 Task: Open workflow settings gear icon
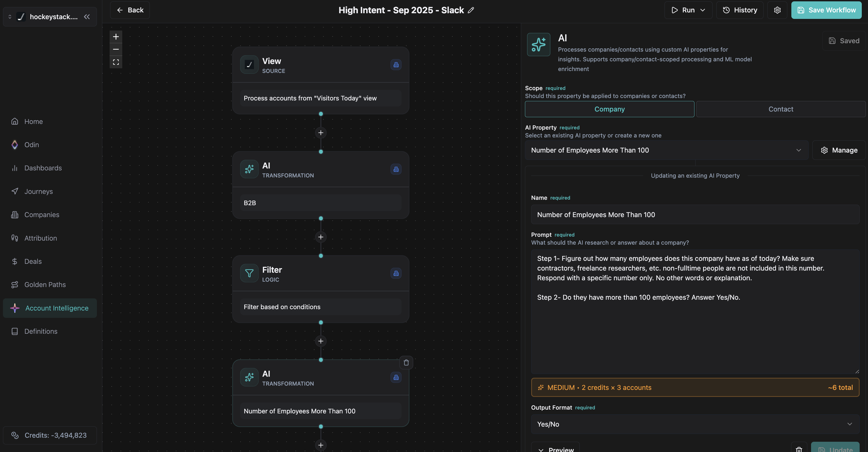pyautogui.click(x=777, y=10)
